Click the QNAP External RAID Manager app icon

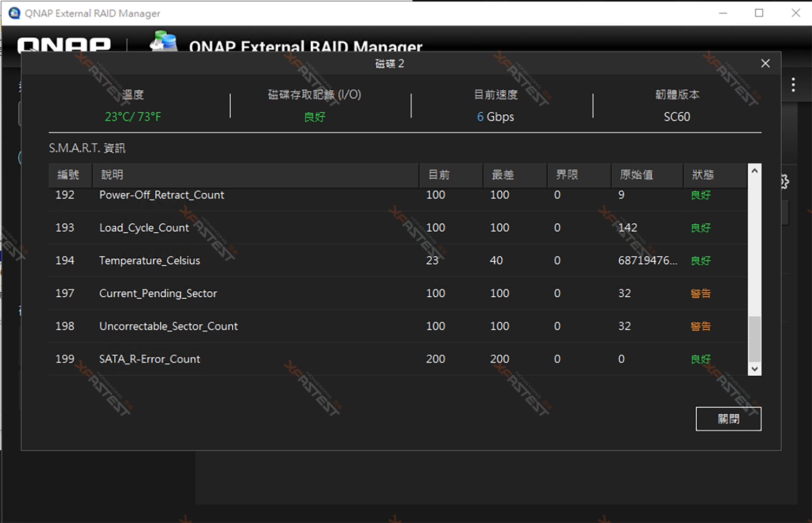[x=164, y=41]
